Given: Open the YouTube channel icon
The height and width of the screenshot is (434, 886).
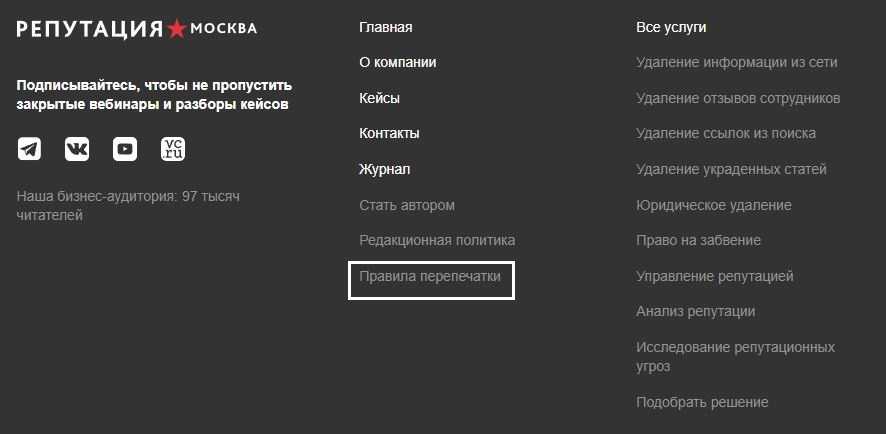Looking at the screenshot, I should coord(125,149).
